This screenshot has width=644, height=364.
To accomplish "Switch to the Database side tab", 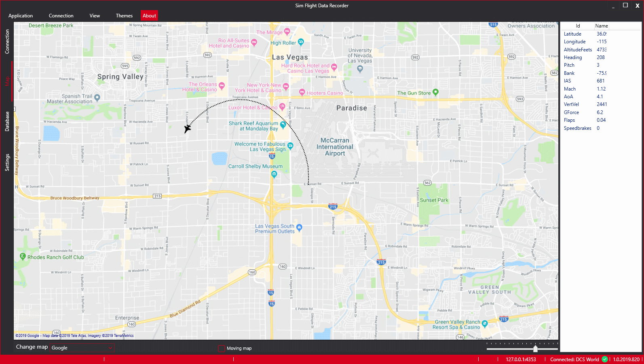I will (x=7, y=121).
